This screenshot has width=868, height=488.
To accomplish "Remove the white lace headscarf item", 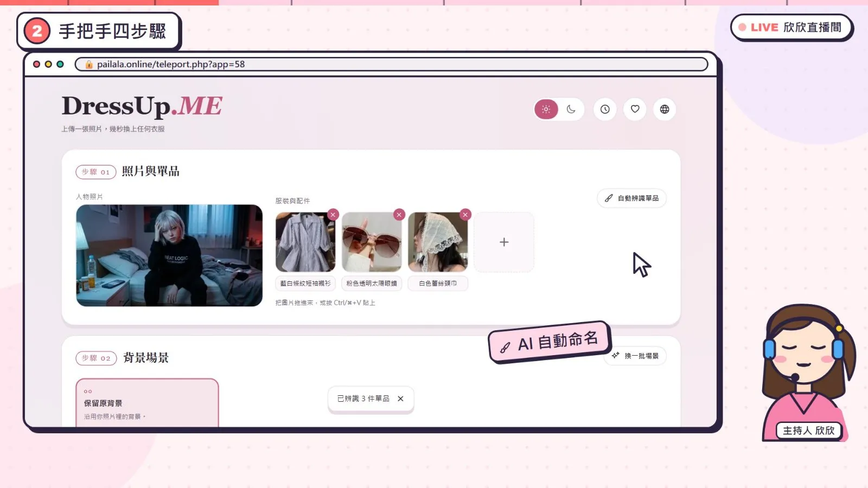I will [x=465, y=215].
